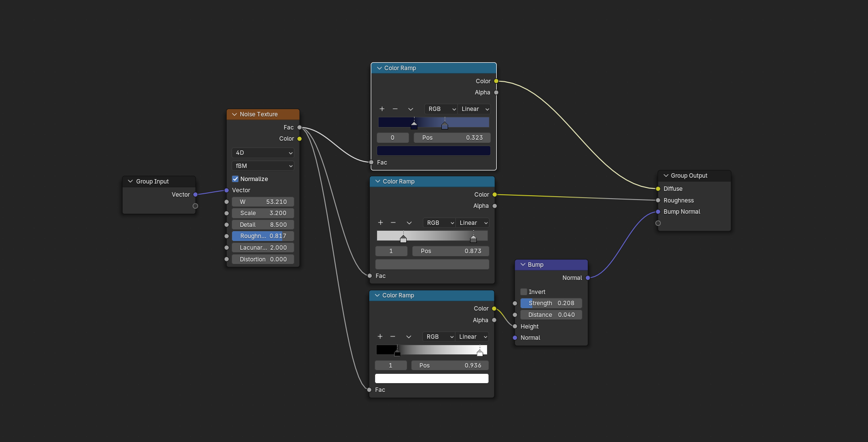Remove a stop from the bottom Color Ramp

point(393,336)
